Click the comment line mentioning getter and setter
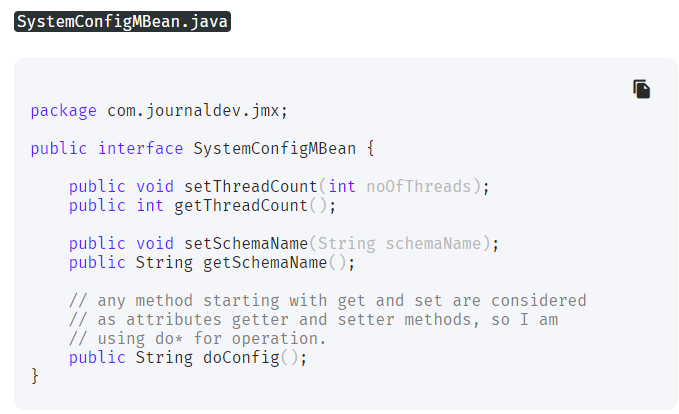Screen dimensions: 679x414 (x=314, y=320)
